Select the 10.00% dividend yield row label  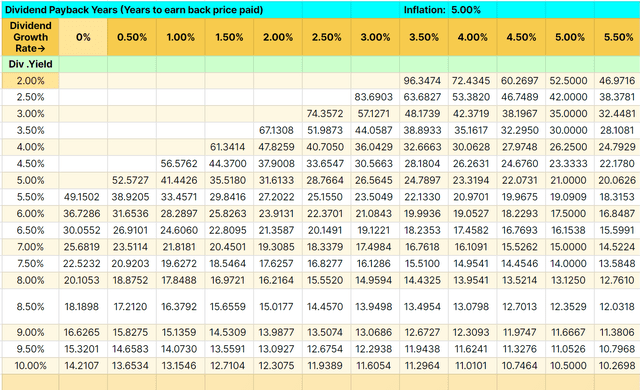point(31,366)
